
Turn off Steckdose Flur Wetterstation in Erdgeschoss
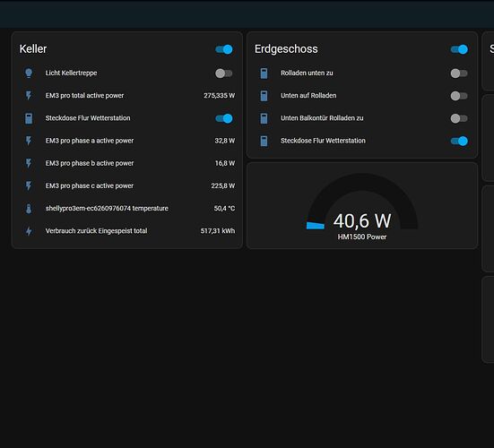pyautogui.click(x=459, y=141)
